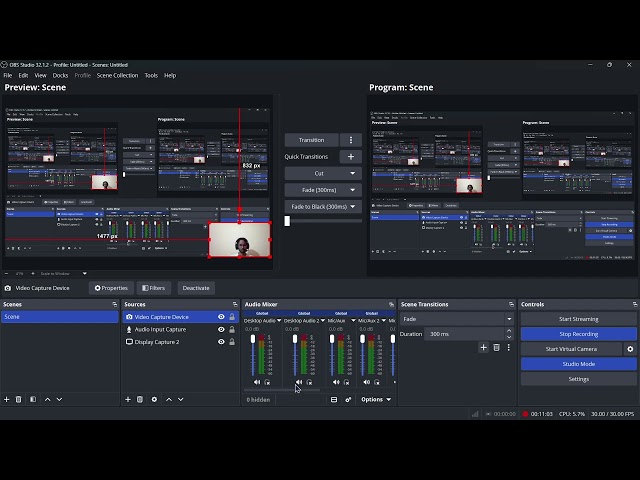
Task: Mute the Desktop Audio channel
Action: coord(257,382)
